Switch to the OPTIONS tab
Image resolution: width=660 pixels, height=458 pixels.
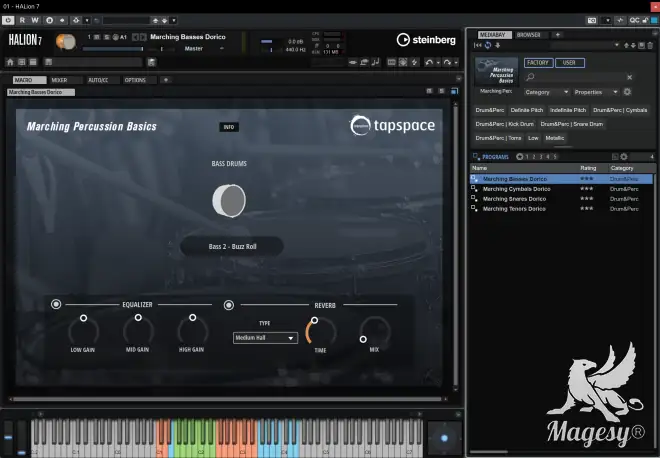pyautogui.click(x=139, y=80)
